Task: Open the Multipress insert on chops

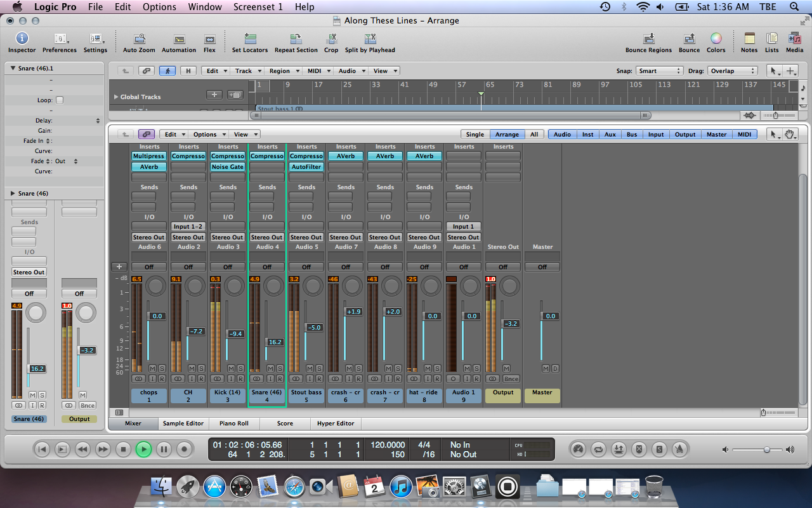Action: (149, 156)
